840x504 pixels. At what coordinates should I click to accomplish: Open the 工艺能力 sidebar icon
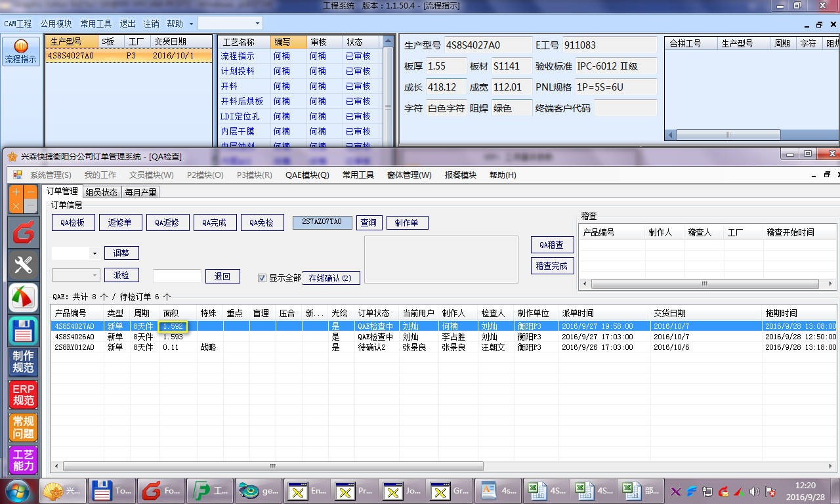(x=23, y=460)
